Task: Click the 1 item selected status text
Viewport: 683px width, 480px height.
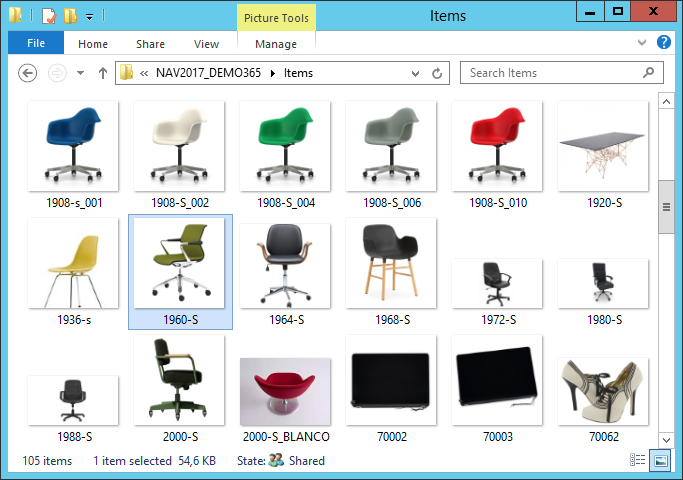Action: (x=132, y=461)
